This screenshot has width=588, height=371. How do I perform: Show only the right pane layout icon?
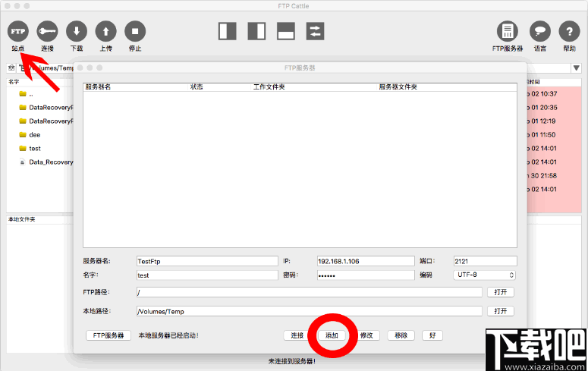[x=256, y=31]
